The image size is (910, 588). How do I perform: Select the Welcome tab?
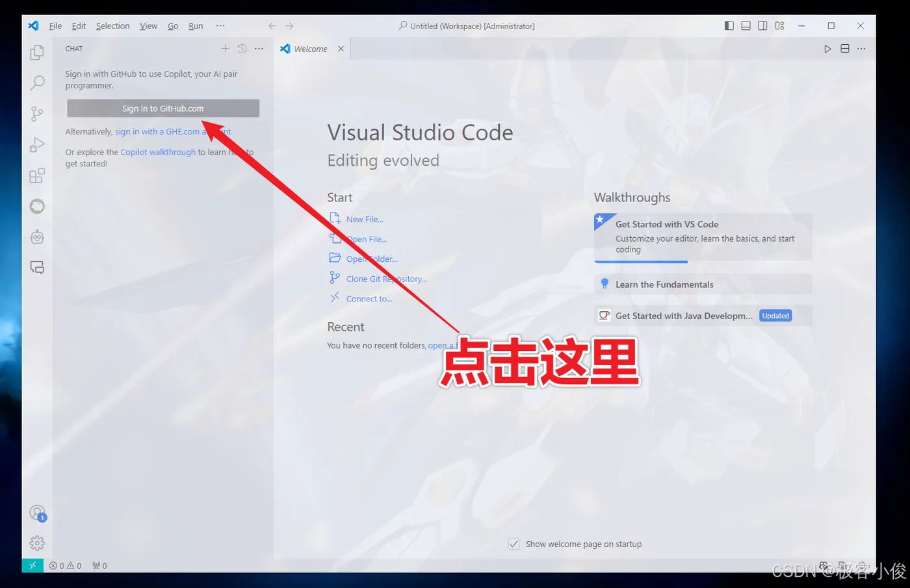point(313,49)
